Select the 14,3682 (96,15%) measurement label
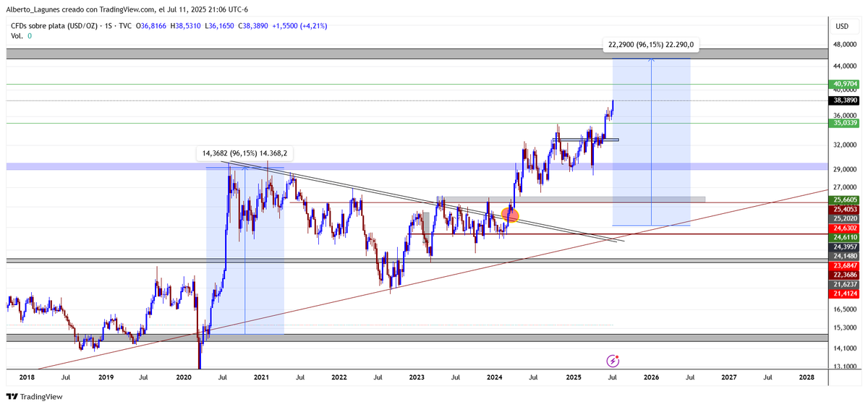The image size is (868, 407). pyautogui.click(x=244, y=153)
